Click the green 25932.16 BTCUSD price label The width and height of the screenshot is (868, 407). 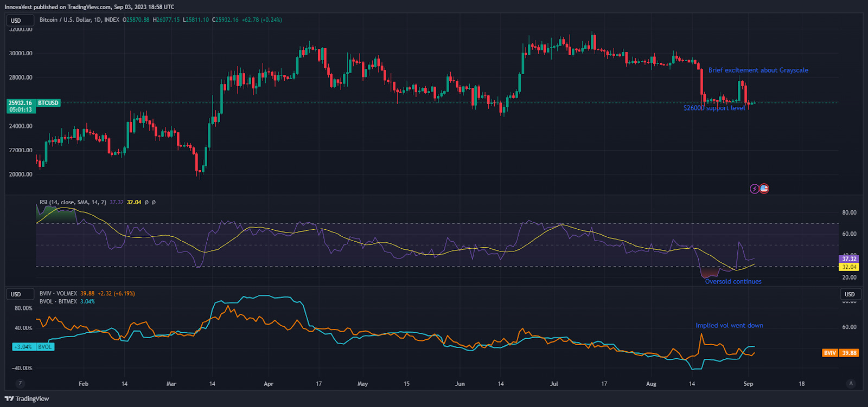[33, 103]
